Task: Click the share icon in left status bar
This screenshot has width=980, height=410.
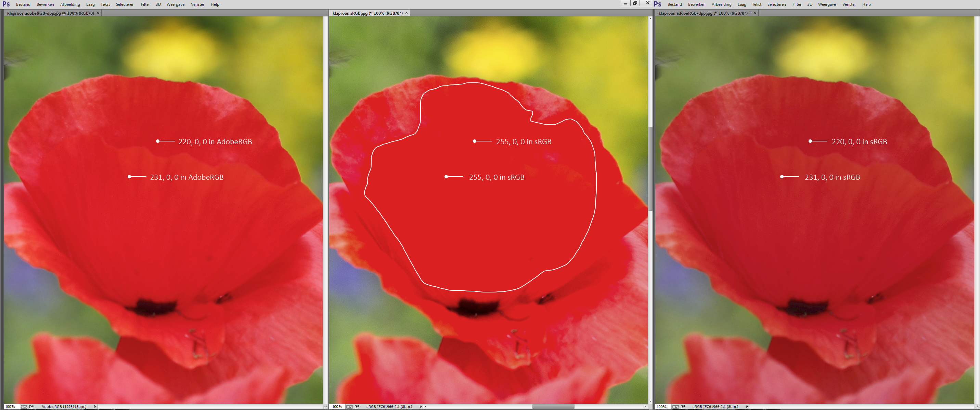Action: [32, 407]
